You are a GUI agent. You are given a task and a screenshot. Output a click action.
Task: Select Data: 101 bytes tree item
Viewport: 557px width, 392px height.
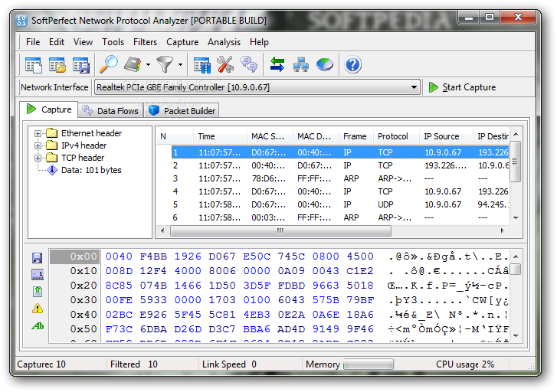91,170
